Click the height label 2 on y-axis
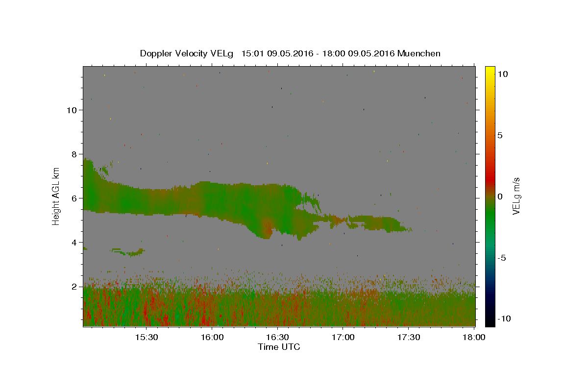This screenshot has width=588, height=392. (74, 287)
